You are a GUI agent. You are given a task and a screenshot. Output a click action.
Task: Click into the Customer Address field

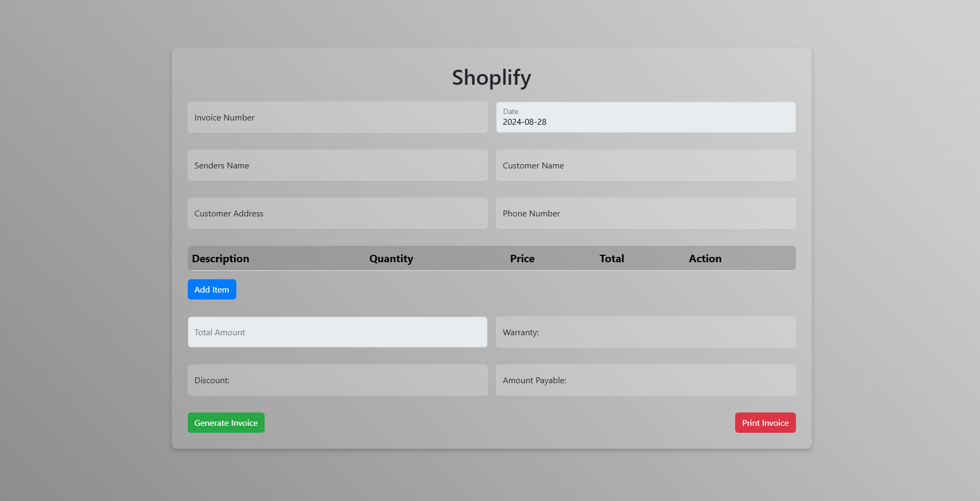[337, 213]
